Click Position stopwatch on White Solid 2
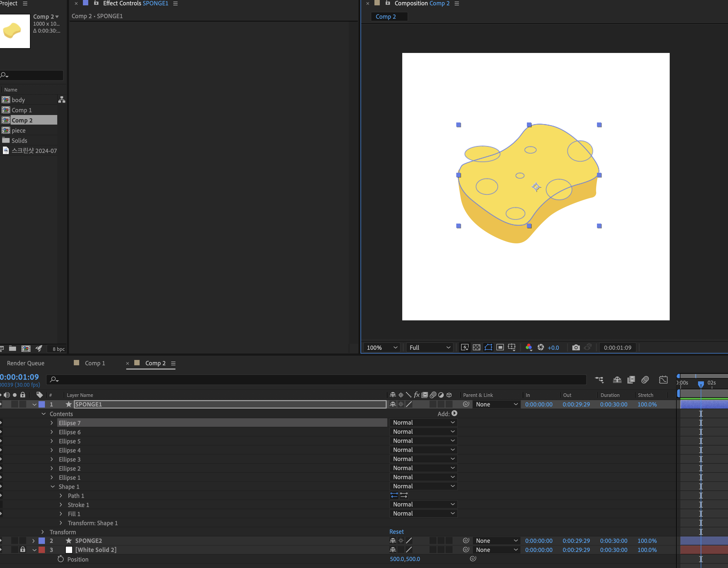 (60, 559)
